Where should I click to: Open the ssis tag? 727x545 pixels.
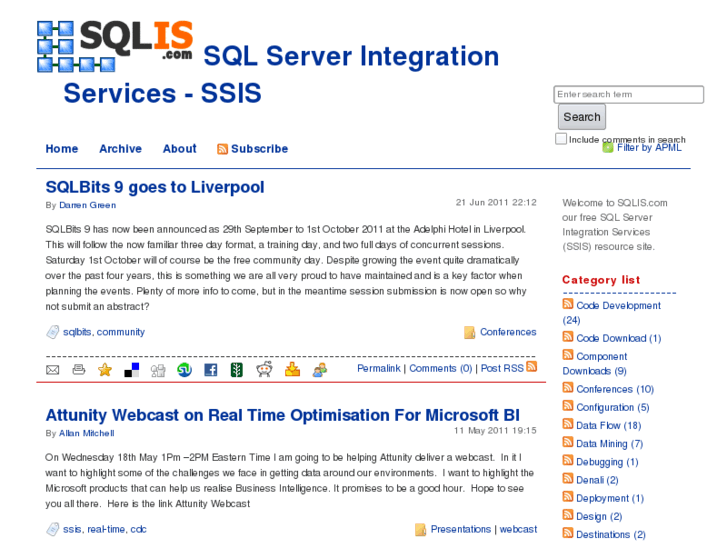pos(72,529)
